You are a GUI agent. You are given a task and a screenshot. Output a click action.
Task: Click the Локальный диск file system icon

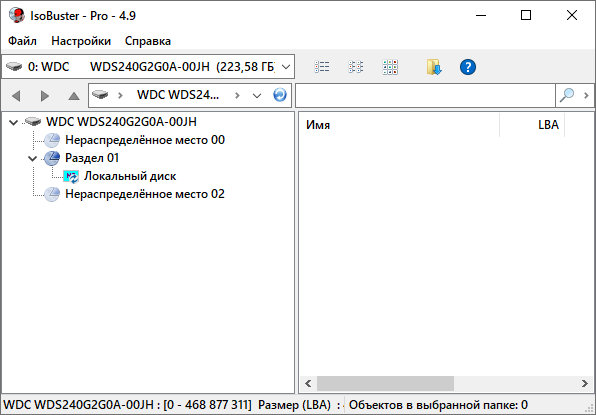tap(71, 177)
